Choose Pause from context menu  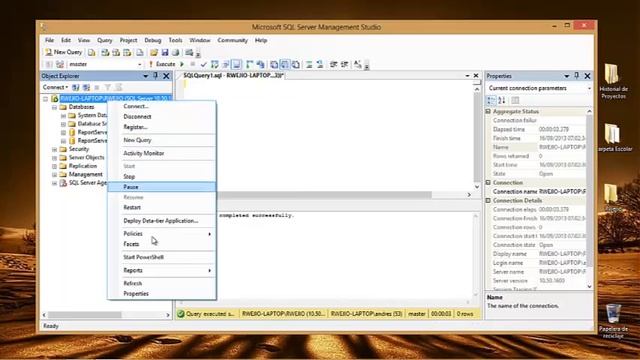(x=161, y=187)
